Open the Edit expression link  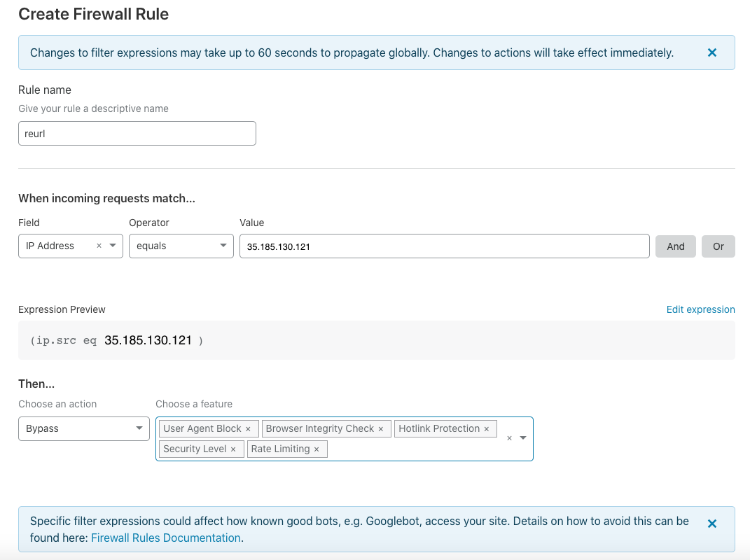click(x=700, y=309)
